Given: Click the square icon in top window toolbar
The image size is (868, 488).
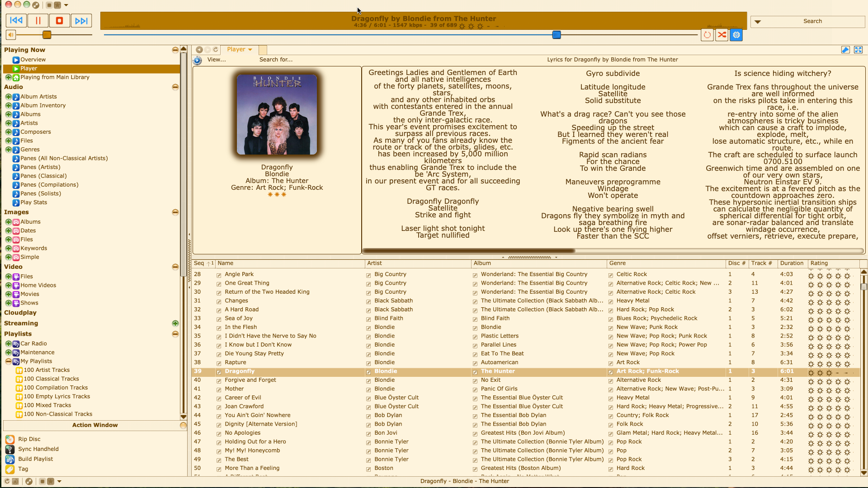Looking at the screenshot, I should [49, 5].
